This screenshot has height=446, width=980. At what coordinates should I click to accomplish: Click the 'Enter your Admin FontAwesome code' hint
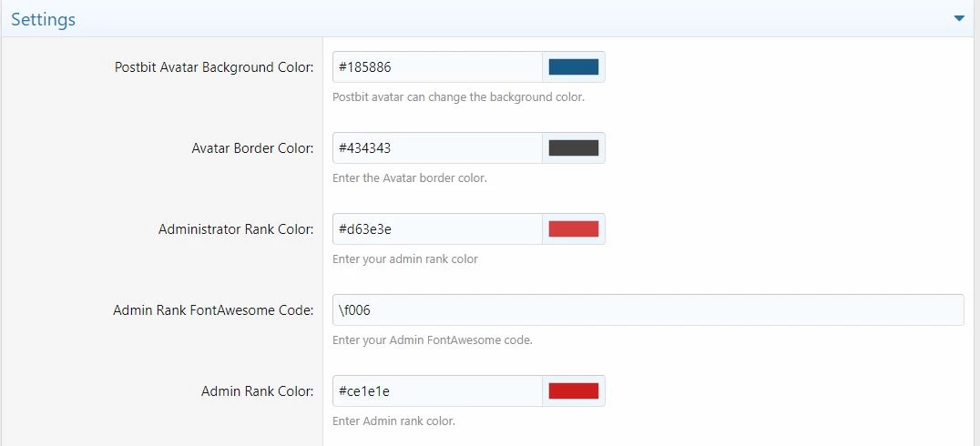click(x=433, y=340)
